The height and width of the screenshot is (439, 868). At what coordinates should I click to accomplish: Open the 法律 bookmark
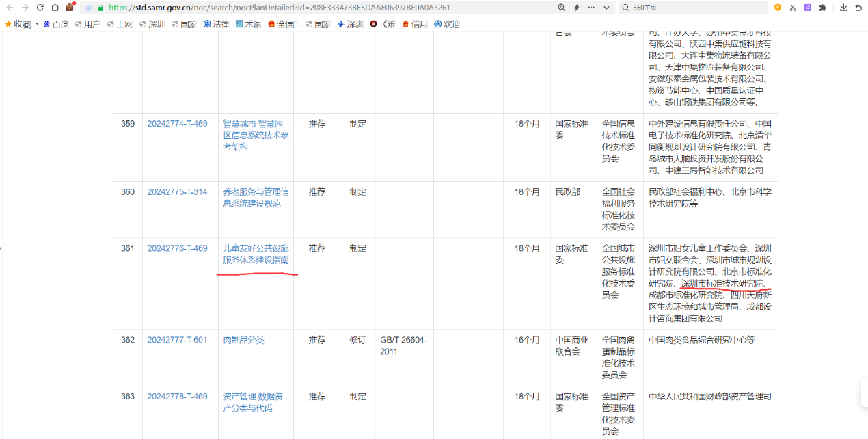[x=217, y=24]
